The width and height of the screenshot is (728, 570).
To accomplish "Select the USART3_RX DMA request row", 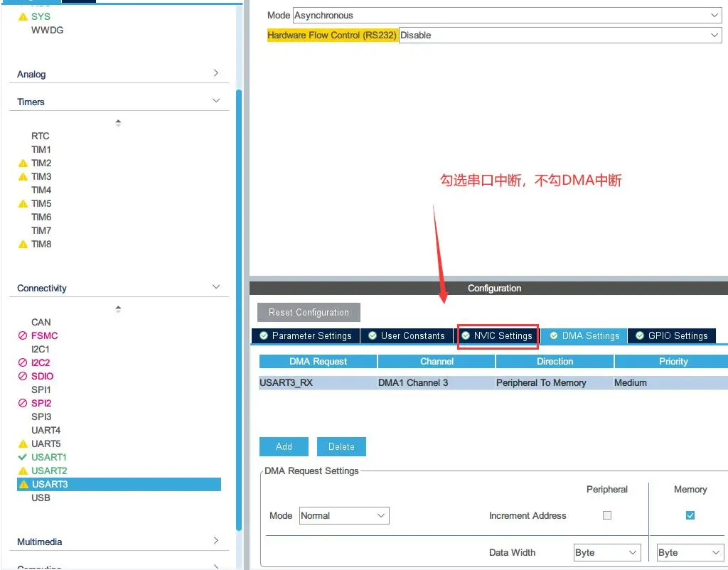I will coord(318,382).
